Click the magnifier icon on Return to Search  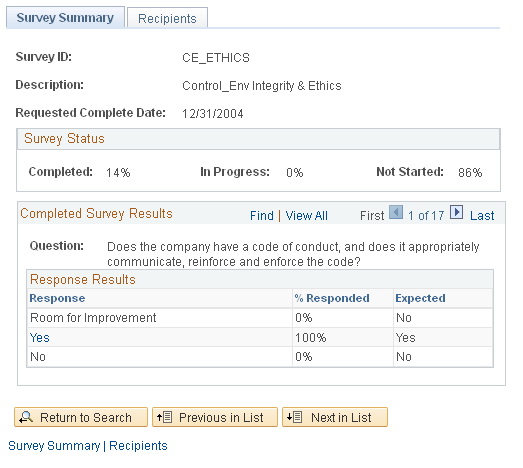click(26, 417)
